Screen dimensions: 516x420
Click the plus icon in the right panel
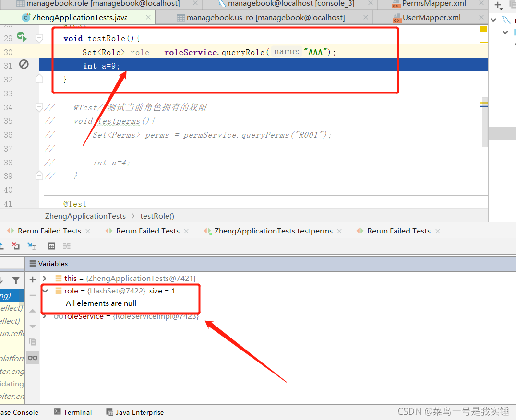pyautogui.click(x=498, y=5)
